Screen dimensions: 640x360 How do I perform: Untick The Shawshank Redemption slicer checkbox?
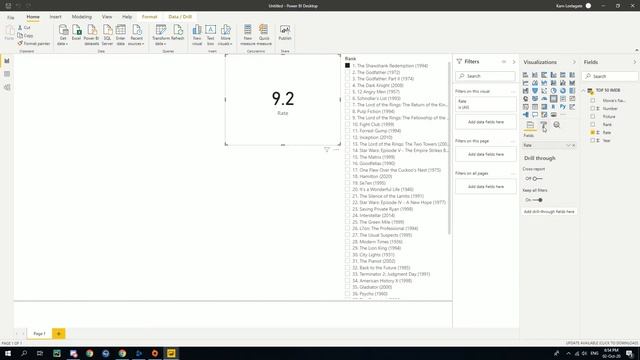tap(347, 65)
